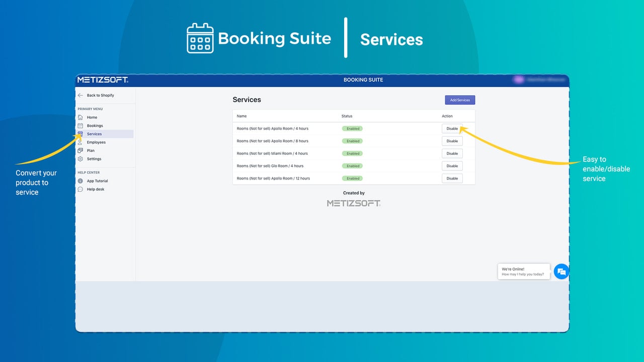Click the back arrow beside Back to Shopify
The height and width of the screenshot is (362, 644).
tap(80, 95)
